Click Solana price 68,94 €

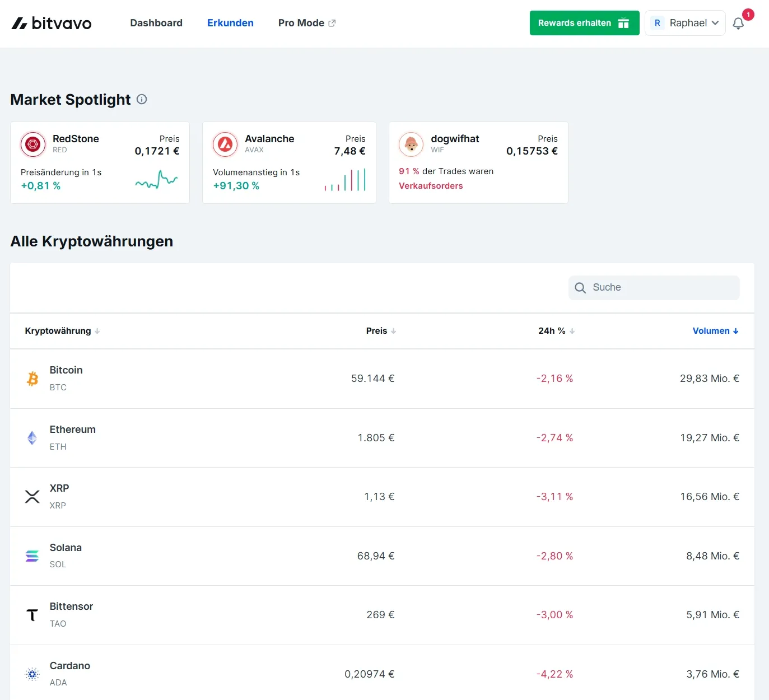pos(376,556)
